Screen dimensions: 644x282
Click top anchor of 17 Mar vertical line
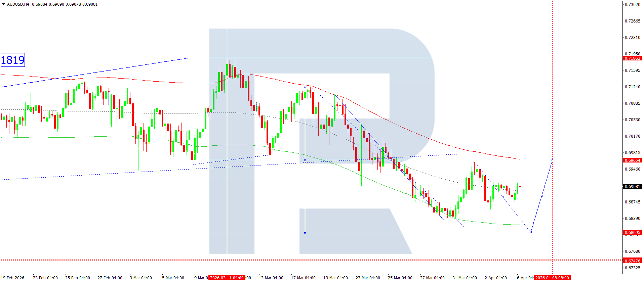(305, 87)
